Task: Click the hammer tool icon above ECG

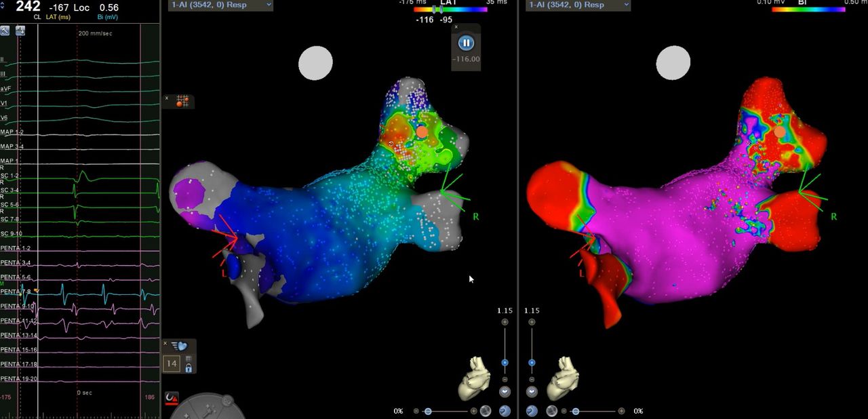Action: 5,31
